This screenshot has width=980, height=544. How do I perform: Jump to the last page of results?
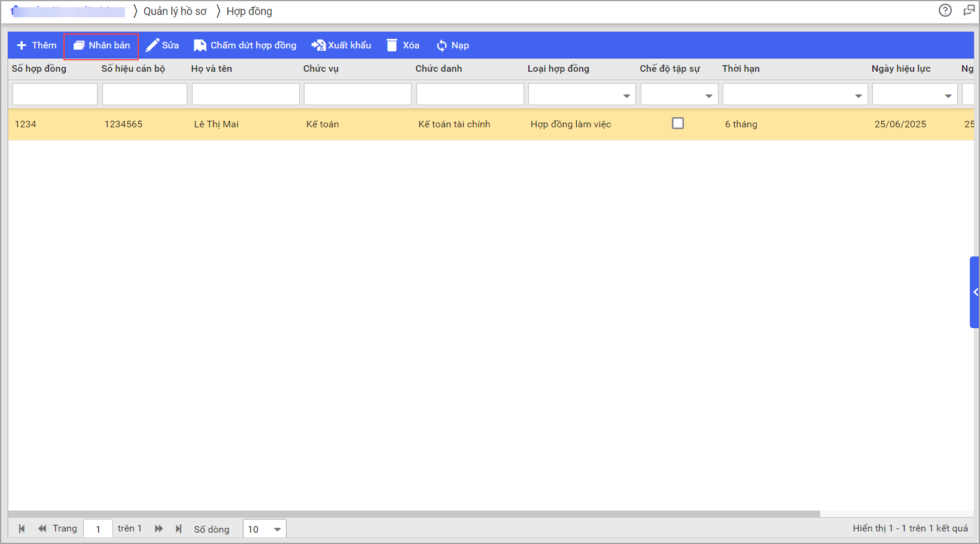[178, 528]
